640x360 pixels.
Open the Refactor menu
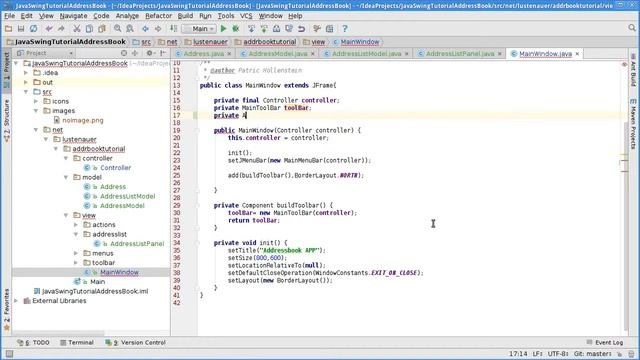(x=158, y=16)
